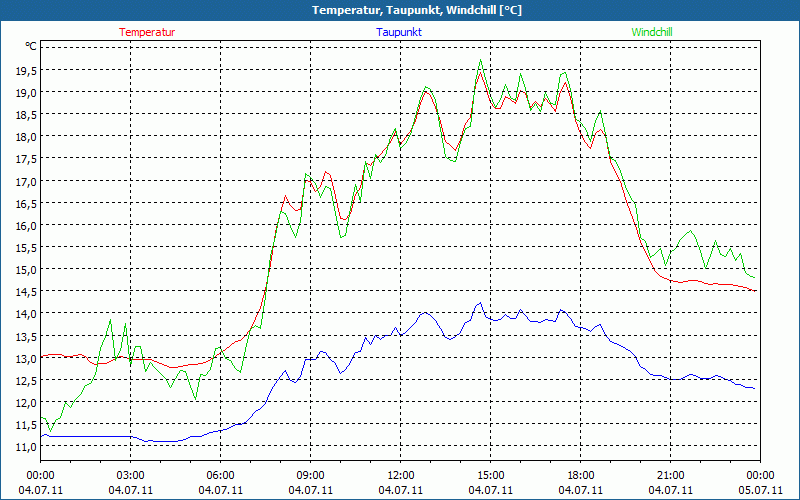800x500 pixels.
Task: Click the 18,0 y-axis value
Action: (x=26, y=137)
